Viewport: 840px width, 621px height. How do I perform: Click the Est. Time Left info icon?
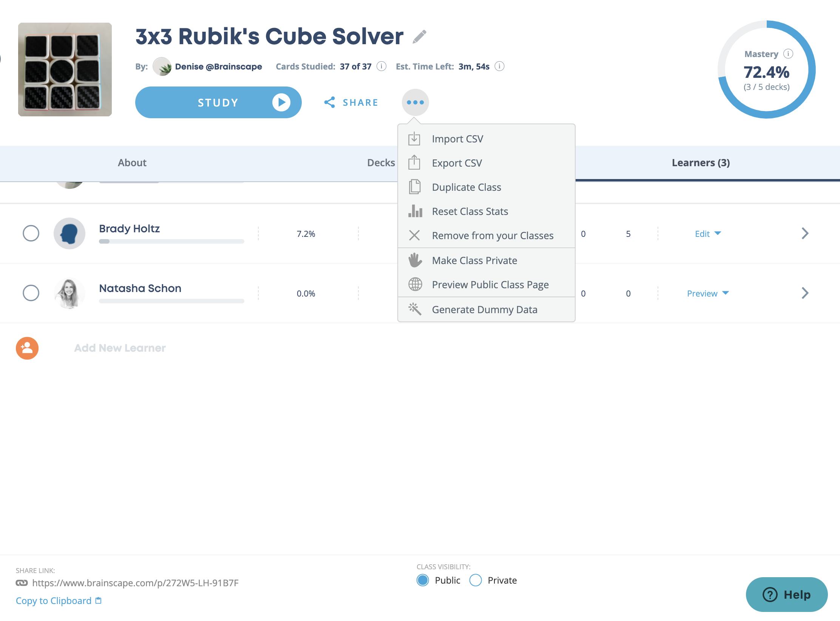pyautogui.click(x=499, y=66)
